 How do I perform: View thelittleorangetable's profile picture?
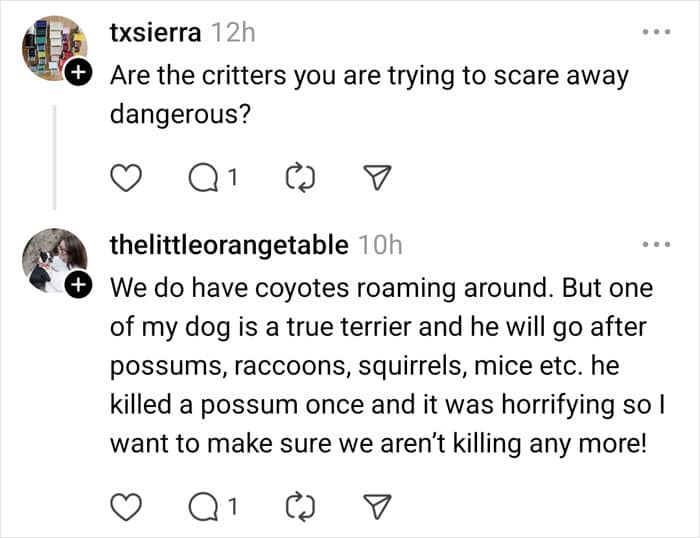(x=53, y=260)
